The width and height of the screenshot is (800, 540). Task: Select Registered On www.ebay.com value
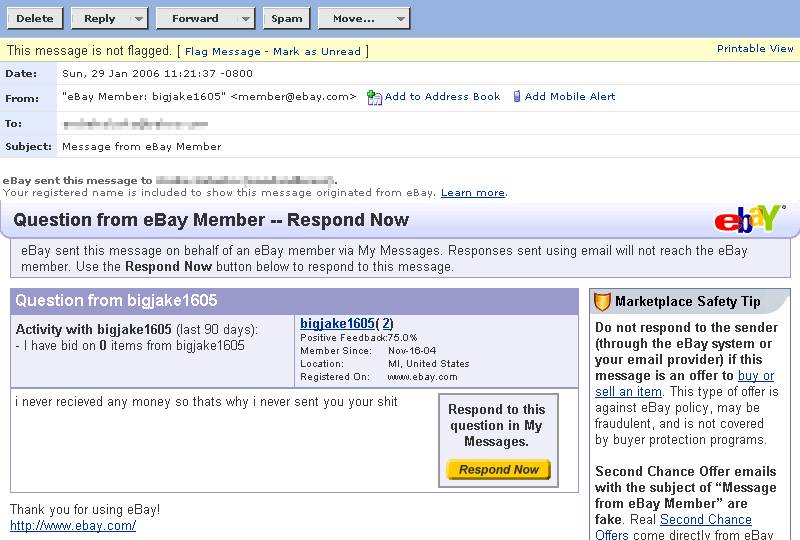point(422,377)
